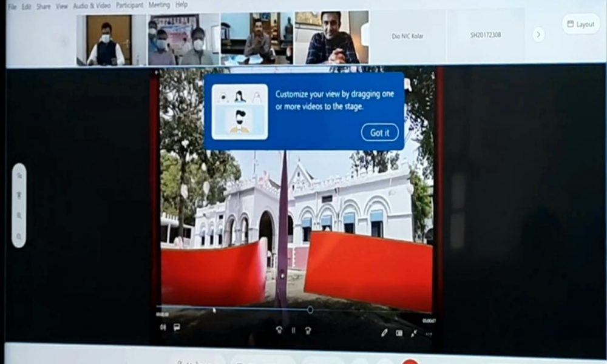Click the top icon in the left zoom toolbar

tap(19, 176)
